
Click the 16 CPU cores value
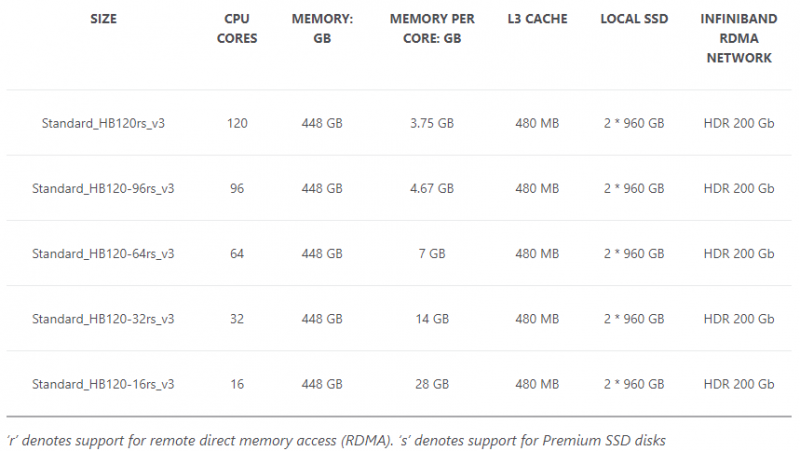(x=237, y=384)
